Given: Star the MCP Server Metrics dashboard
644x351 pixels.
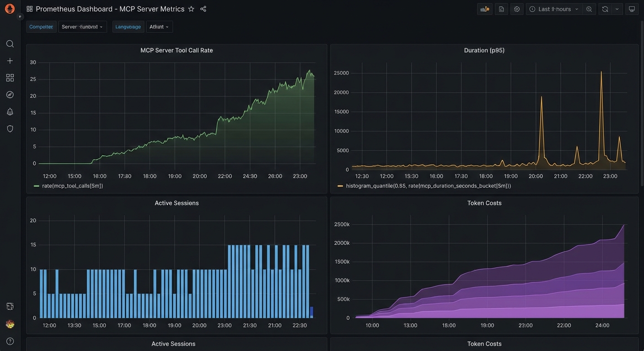Looking at the screenshot, I should pyautogui.click(x=191, y=8).
